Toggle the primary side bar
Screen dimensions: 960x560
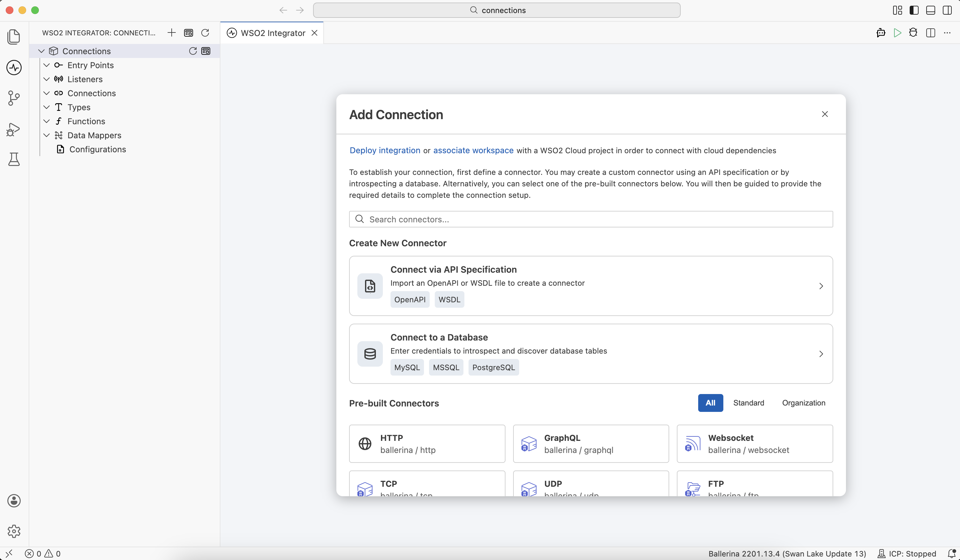[x=914, y=10]
